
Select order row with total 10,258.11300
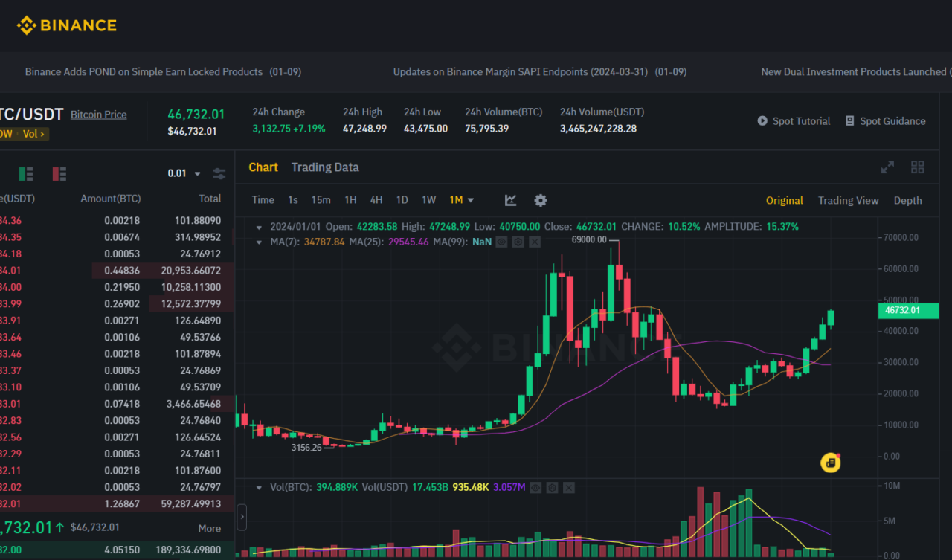point(118,287)
